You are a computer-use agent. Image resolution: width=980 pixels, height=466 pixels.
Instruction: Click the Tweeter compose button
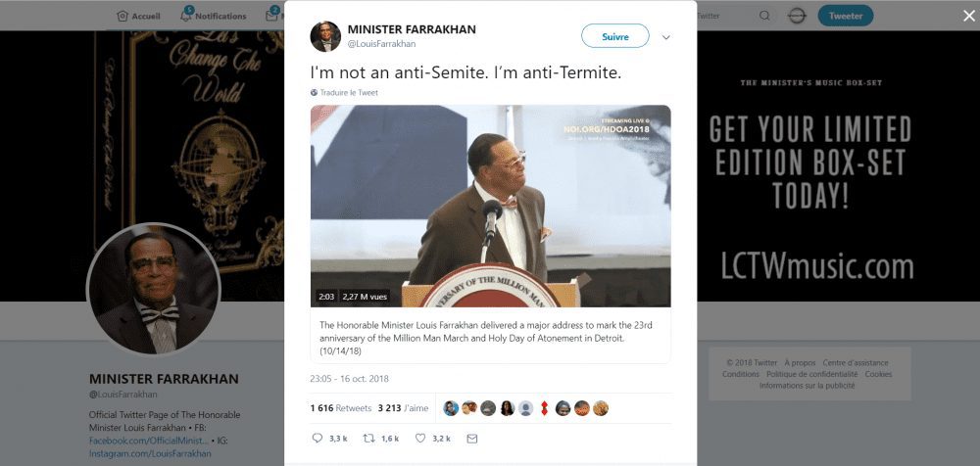(x=846, y=16)
